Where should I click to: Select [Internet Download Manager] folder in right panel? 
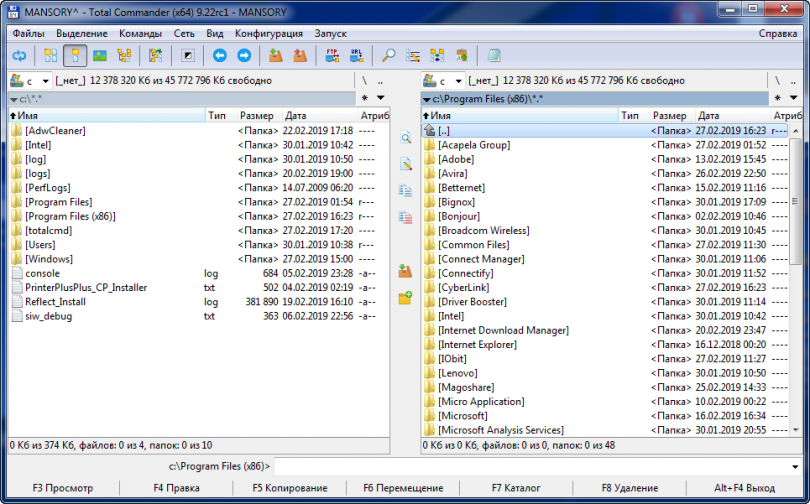click(x=605, y=330)
